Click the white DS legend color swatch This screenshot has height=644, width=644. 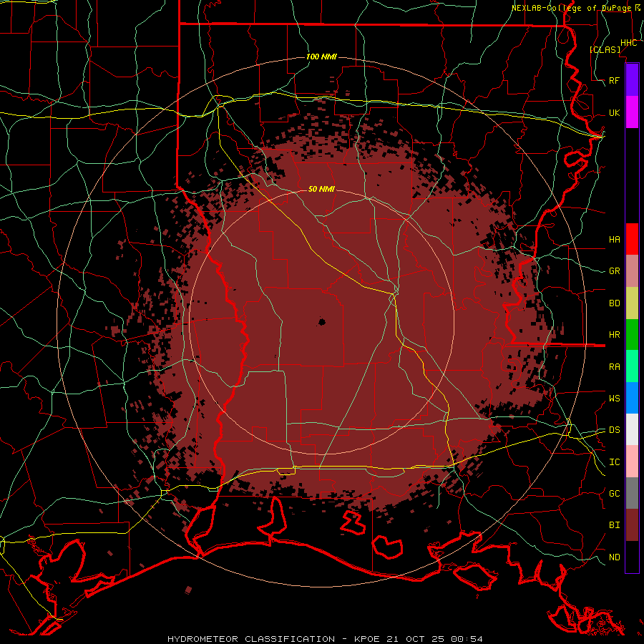coord(632,429)
